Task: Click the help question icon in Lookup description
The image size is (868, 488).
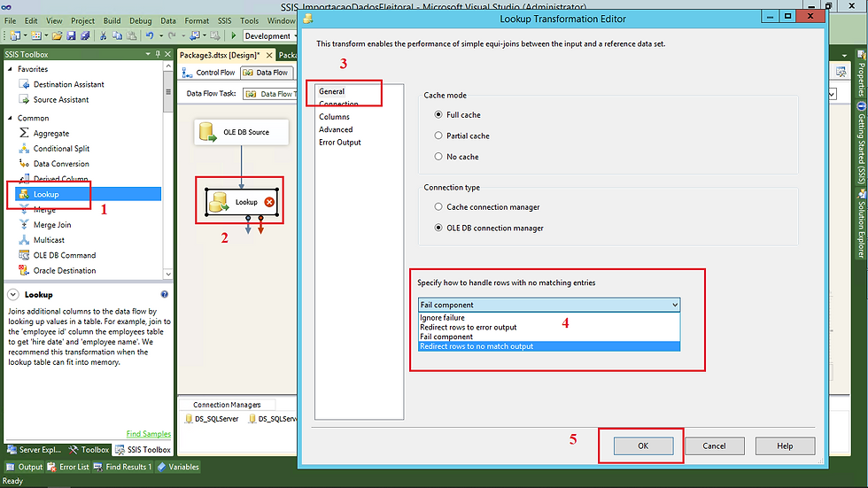Action: pyautogui.click(x=165, y=294)
